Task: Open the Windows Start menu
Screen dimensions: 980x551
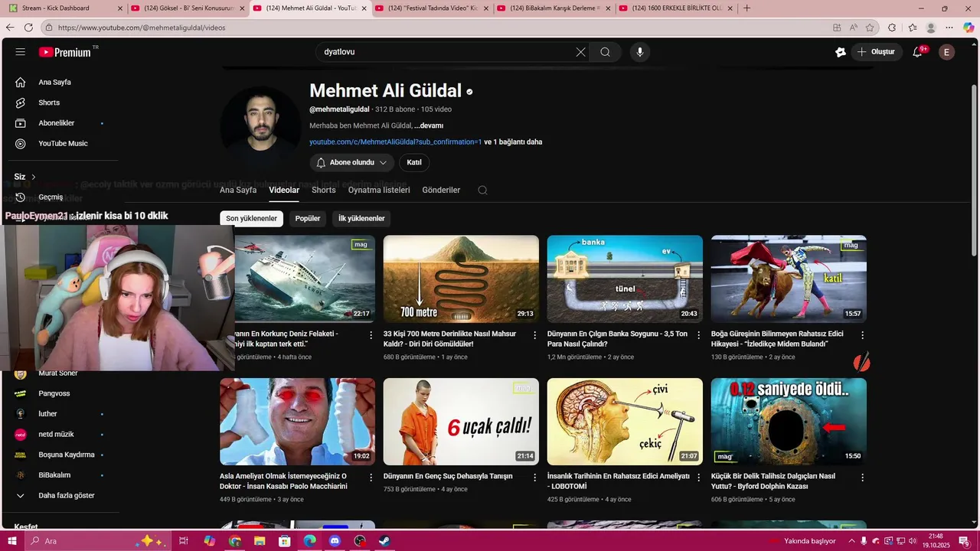Action: (x=13, y=541)
